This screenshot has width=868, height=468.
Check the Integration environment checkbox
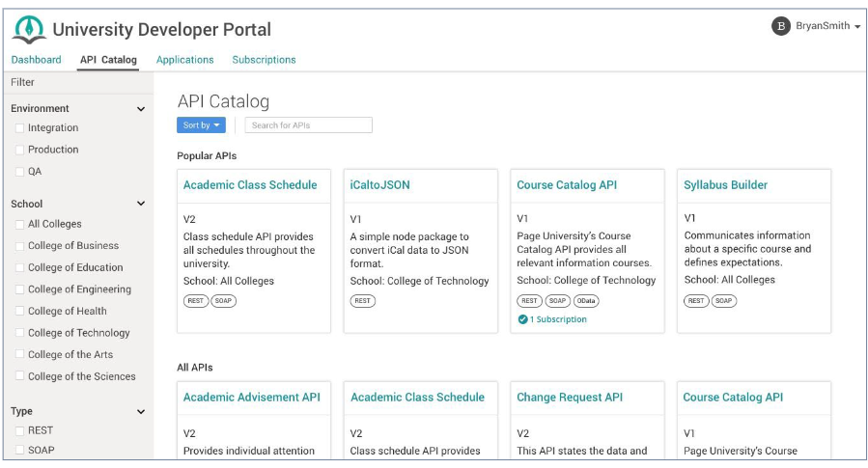point(20,127)
